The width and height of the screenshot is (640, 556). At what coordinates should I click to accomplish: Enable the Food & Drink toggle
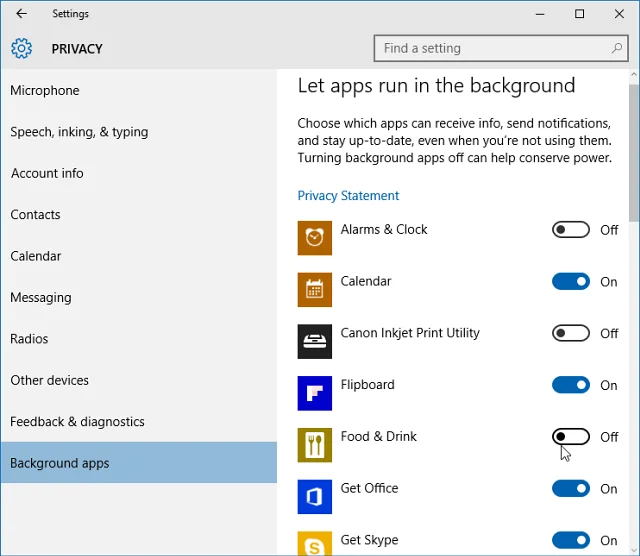click(x=571, y=437)
